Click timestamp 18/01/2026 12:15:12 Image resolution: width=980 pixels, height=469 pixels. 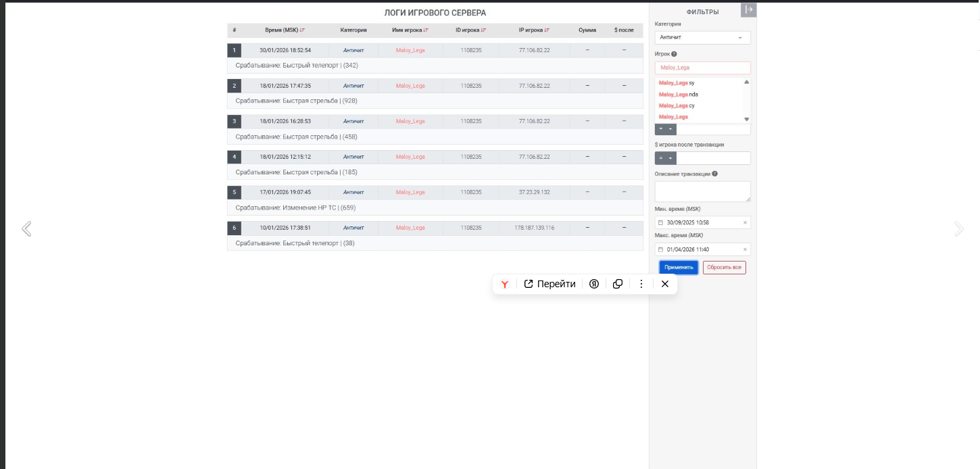click(x=285, y=157)
